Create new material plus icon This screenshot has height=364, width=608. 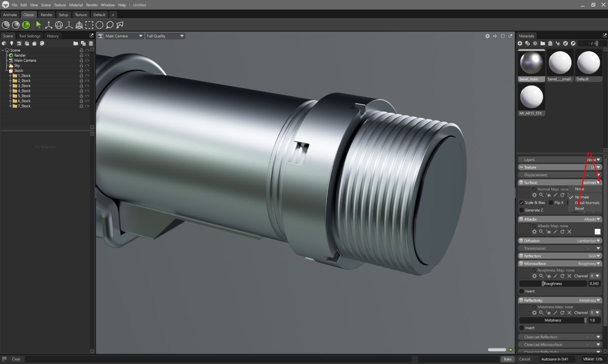(520, 44)
